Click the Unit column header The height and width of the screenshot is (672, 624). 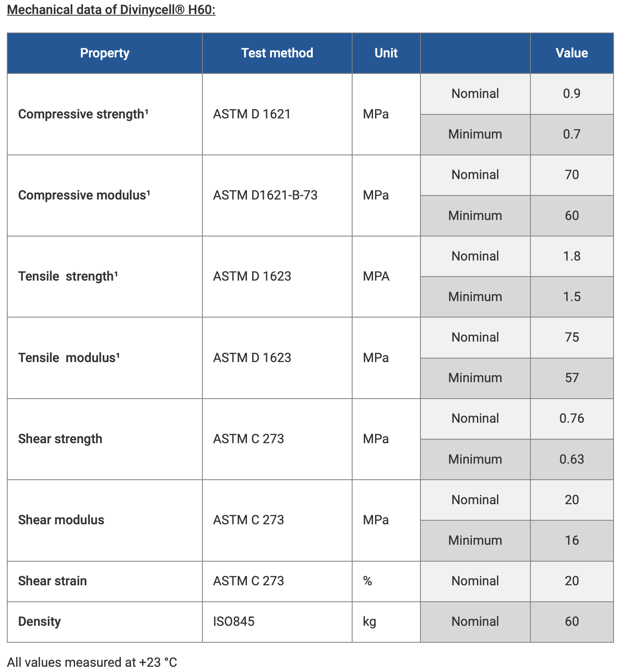coord(386,53)
